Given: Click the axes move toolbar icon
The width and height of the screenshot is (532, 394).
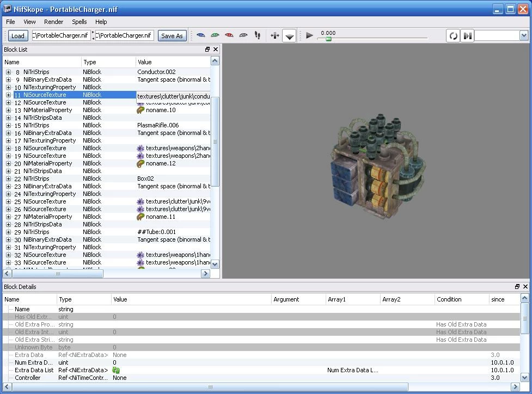Looking at the screenshot, I should [275, 35].
